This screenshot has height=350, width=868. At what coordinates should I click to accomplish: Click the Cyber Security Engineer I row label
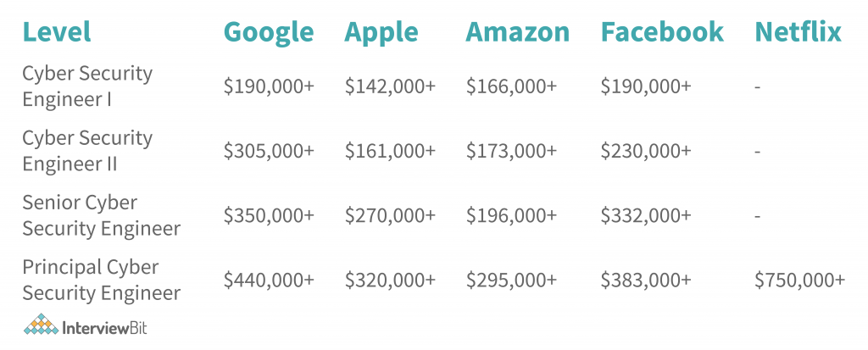pyautogui.click(x=87, y=86)
